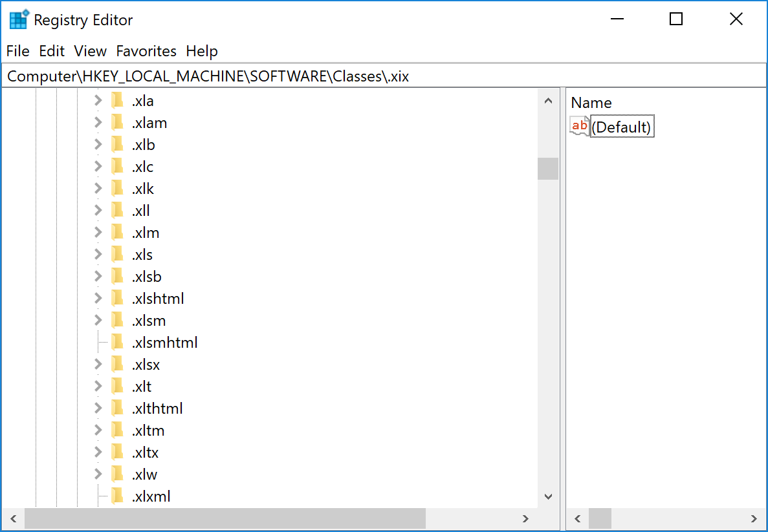
Task: Maximize the Registry Editor window
Action: 676,19
